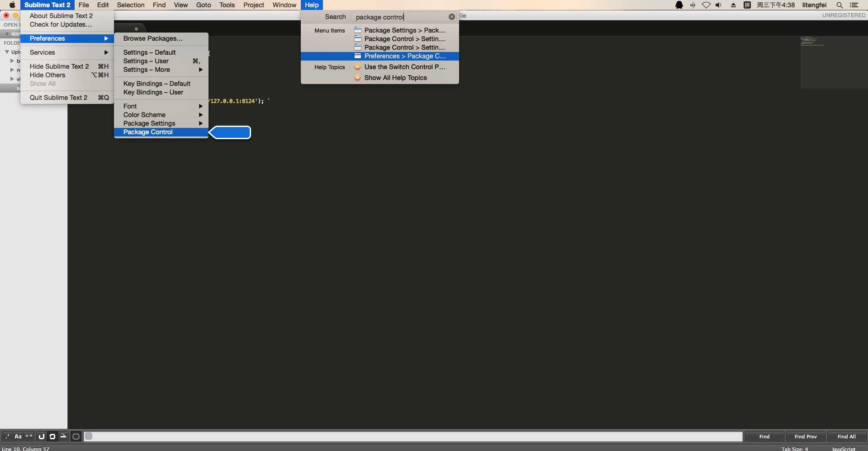Screen dimensions: 868x451
Task: Click the Find All button
Action: (x=846, y=437)
